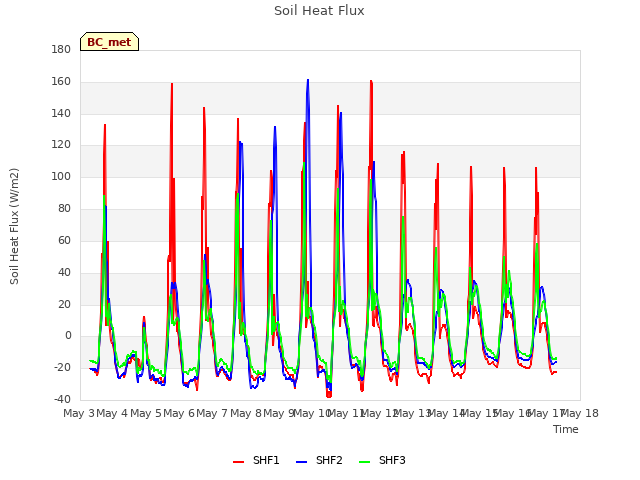Click the 0 y-axis tick label
Screen dimensions: 640x480
pos(68,336)
